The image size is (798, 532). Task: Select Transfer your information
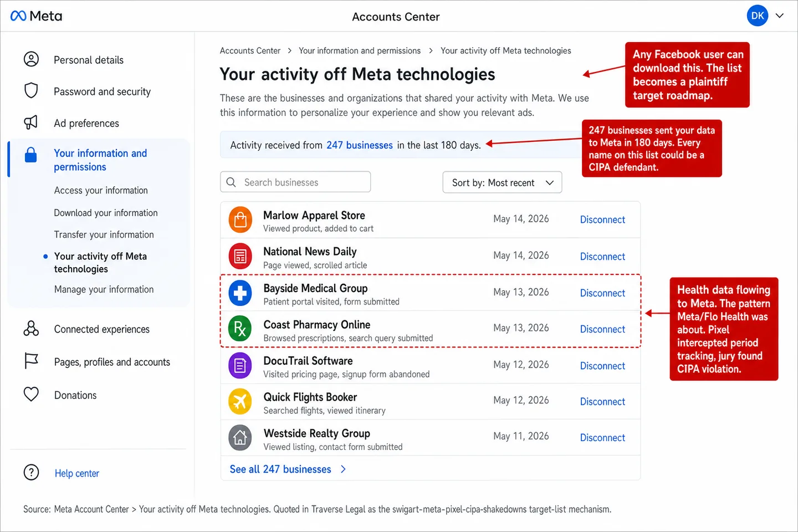(104, 234)
